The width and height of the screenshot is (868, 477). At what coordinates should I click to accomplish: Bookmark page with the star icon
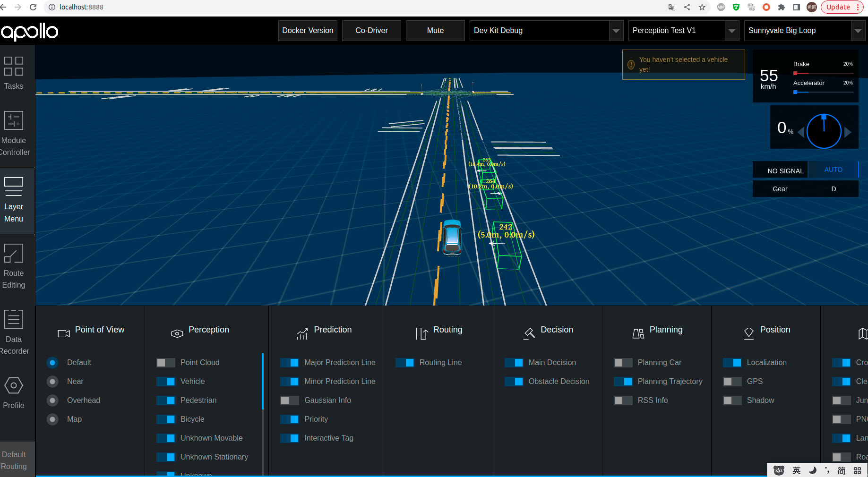(x=702, y=7)
